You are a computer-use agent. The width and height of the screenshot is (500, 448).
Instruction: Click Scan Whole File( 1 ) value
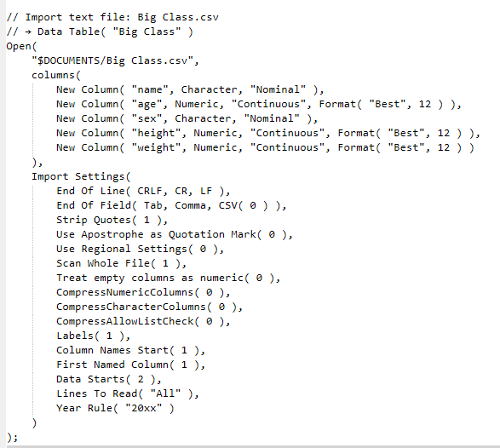121,263
